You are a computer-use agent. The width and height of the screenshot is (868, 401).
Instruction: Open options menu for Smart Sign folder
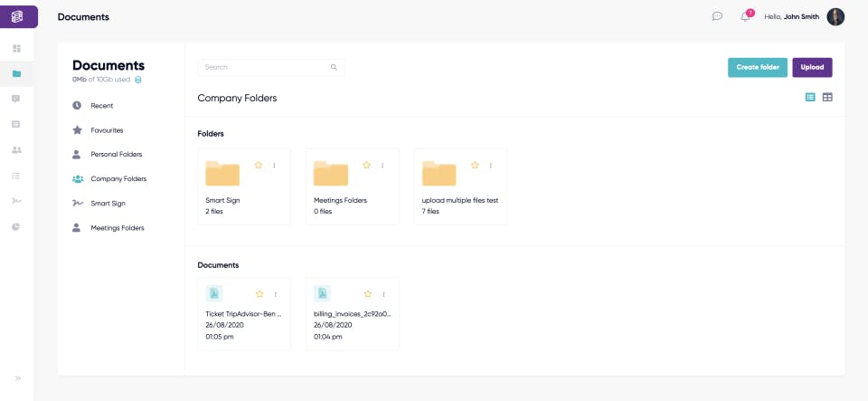tap(275, 165)
